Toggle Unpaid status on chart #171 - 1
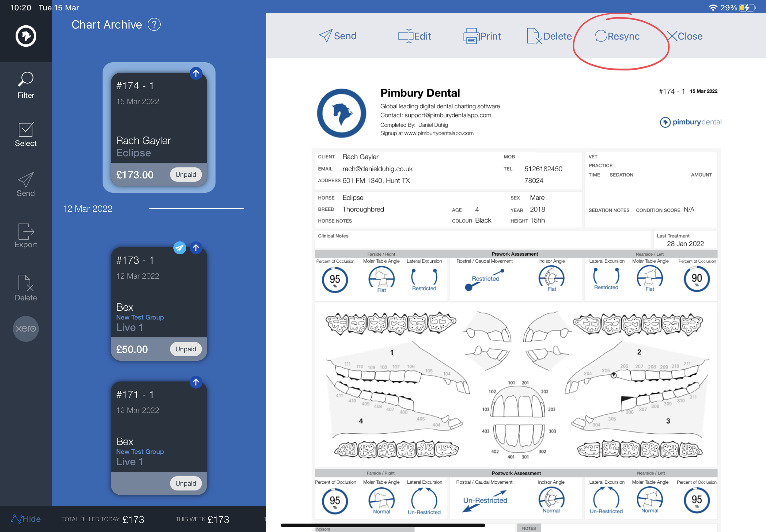The width and height of the screenshot is (766, 532). point(186,483)
